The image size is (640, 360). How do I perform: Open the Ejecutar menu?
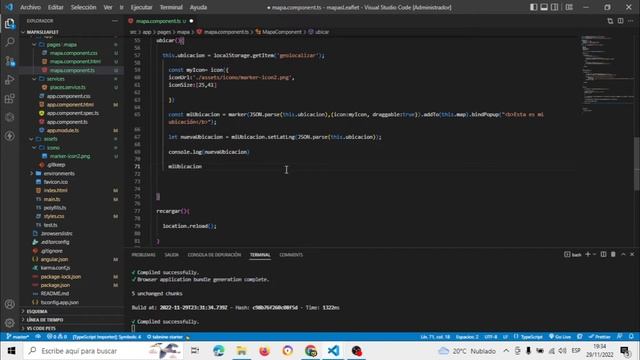tap(141, 7)
